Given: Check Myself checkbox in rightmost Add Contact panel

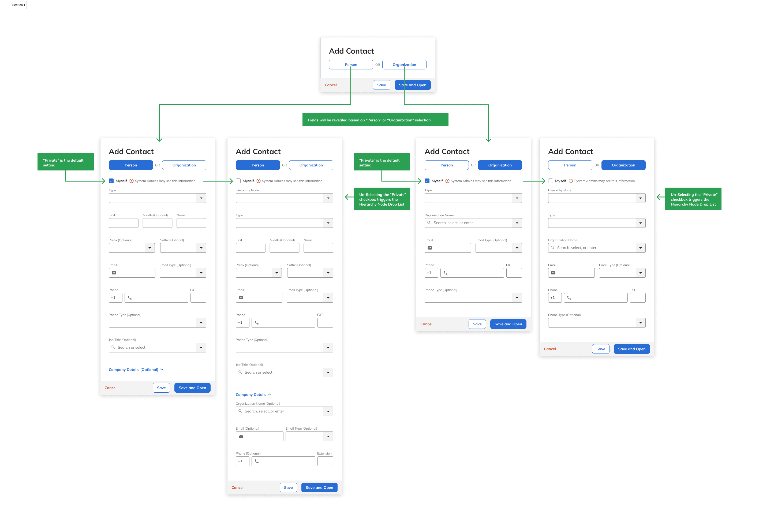Looking at the screenshot, I should click(x=550, y=181).
